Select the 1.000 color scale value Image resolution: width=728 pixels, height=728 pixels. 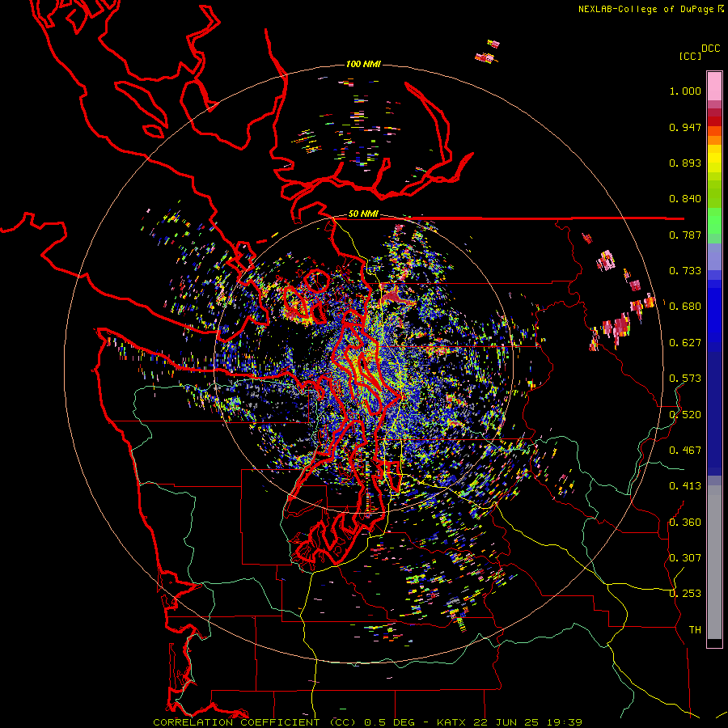coord(685,91)
